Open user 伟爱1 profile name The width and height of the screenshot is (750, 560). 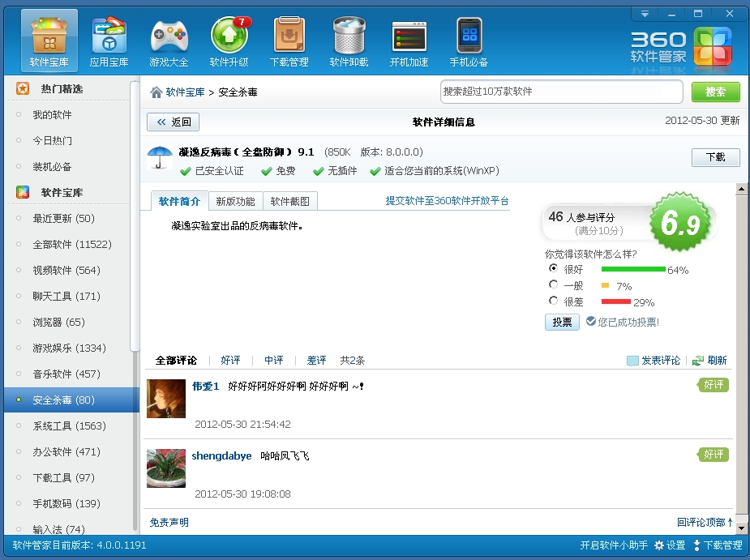click(x=206, y=387)
